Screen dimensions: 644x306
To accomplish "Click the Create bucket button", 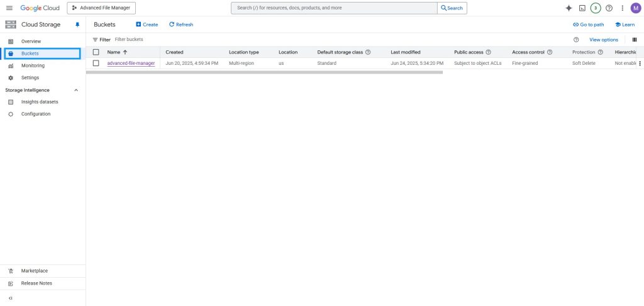I will click(147, 25).
